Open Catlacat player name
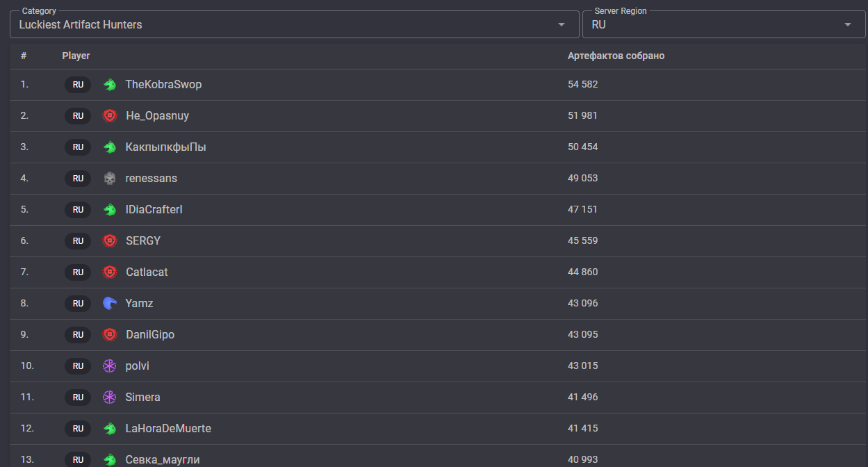The height and width of the screenshot is (467, 868). point(147,272)
